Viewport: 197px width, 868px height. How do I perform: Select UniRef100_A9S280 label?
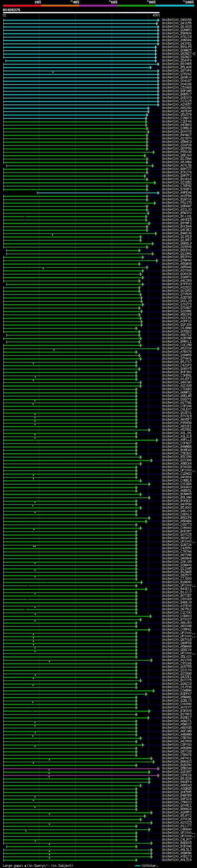(x=177, y=108)
